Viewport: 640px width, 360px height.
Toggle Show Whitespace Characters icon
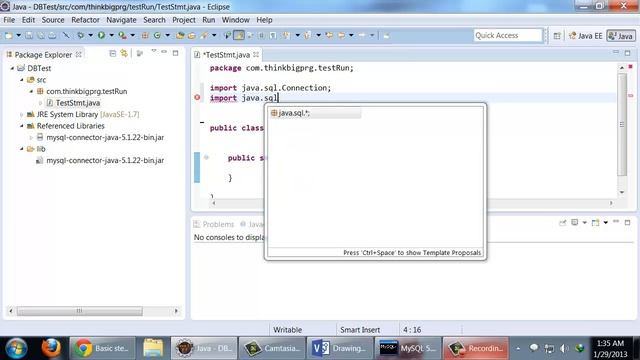(x=273, y=36)
